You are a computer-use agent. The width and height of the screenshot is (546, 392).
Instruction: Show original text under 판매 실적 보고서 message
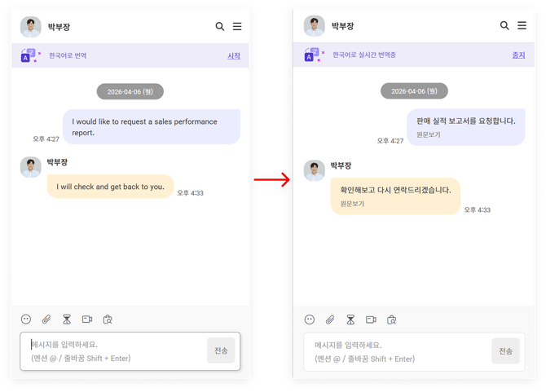[429, 134]
